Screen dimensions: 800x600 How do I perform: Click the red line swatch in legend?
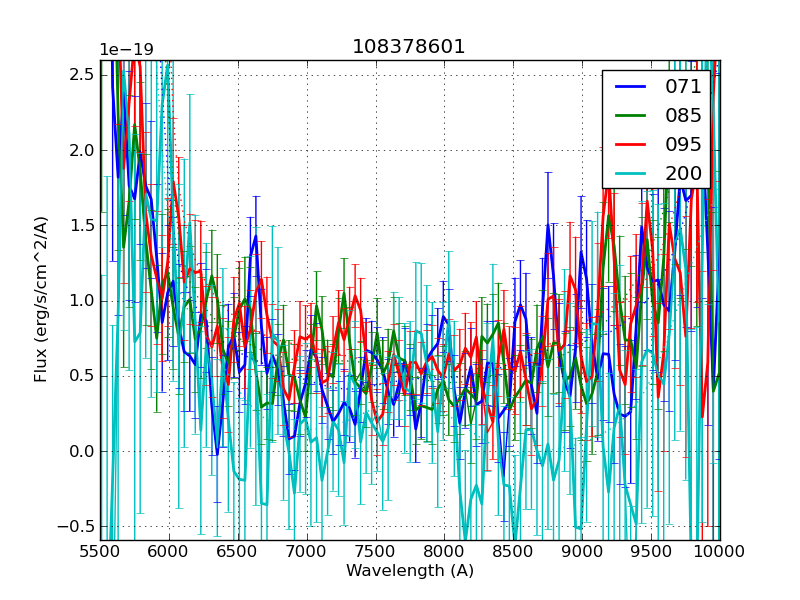tap(630, 144)
